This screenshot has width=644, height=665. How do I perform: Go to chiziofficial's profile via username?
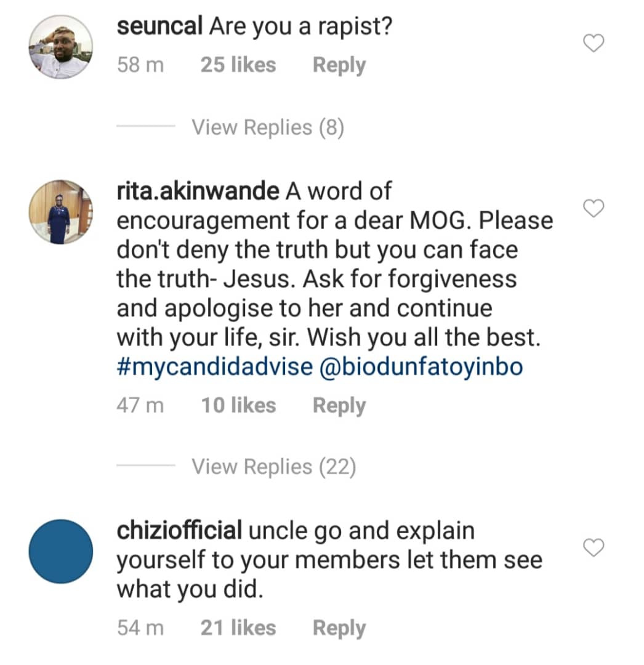pyautogui.click(x=178, y=531)
